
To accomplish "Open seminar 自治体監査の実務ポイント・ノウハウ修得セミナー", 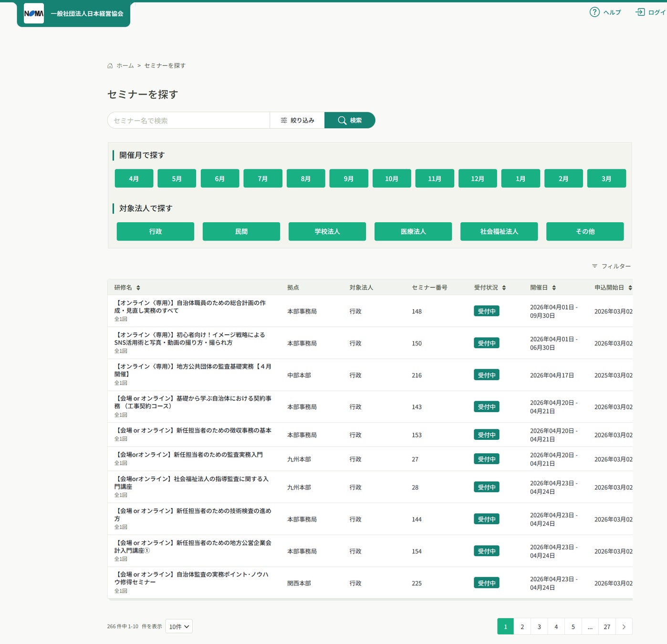I will [192, 578].
